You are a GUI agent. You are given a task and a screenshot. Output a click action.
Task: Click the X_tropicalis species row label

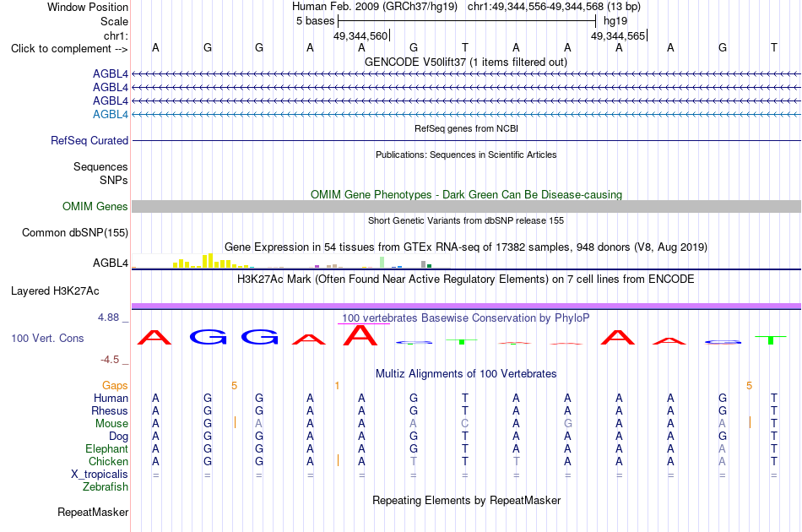[100, 475]
